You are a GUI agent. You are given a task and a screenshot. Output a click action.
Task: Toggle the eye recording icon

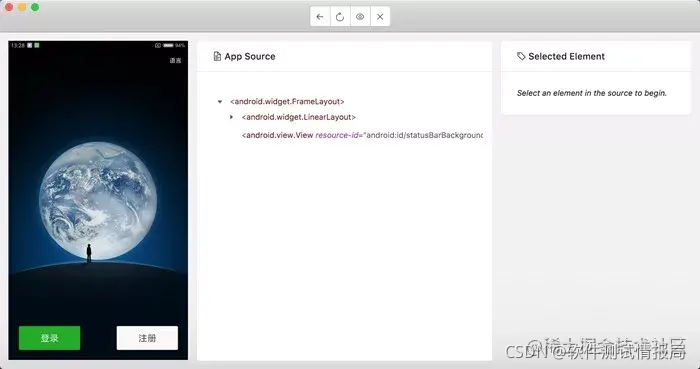tap(360, 17)
